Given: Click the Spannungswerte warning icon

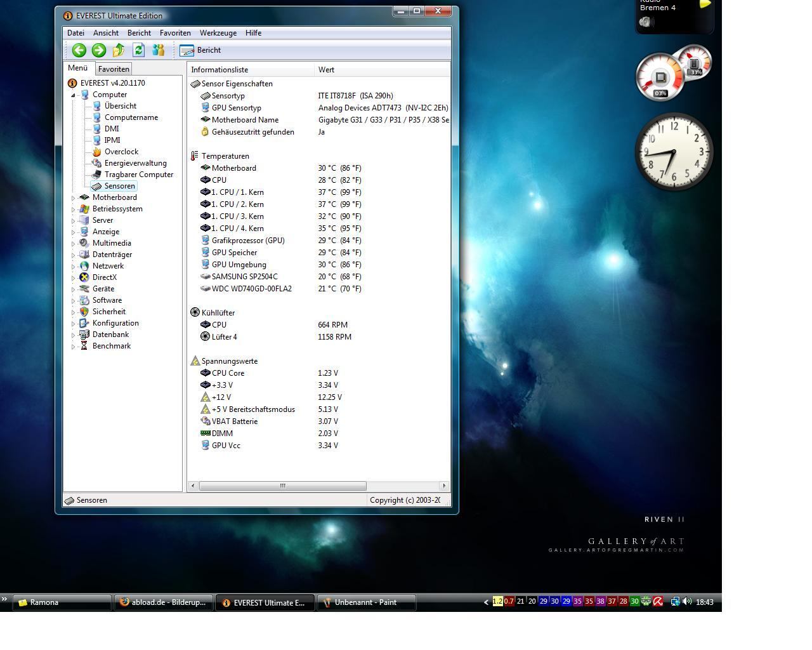Looking at the screenshot, I should coord(195,361).
